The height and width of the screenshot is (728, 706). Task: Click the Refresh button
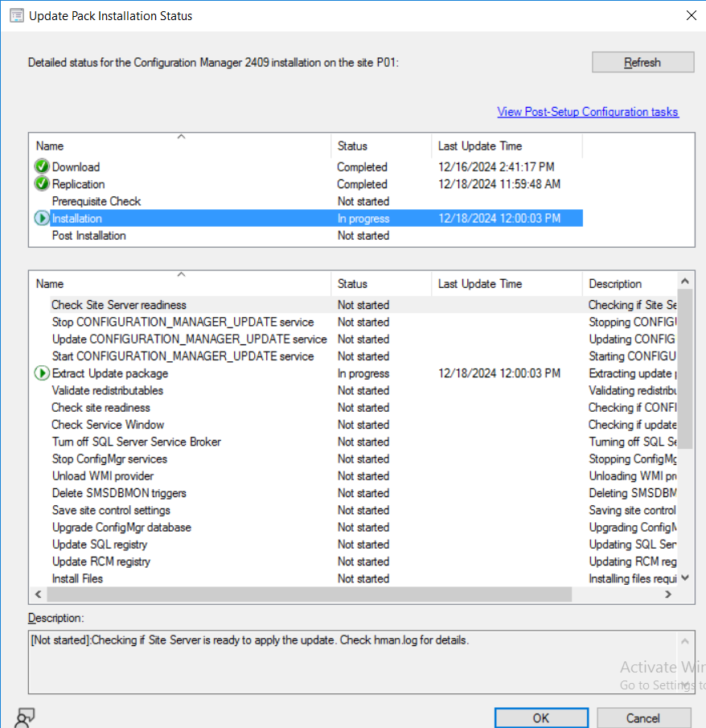(642, 62)
